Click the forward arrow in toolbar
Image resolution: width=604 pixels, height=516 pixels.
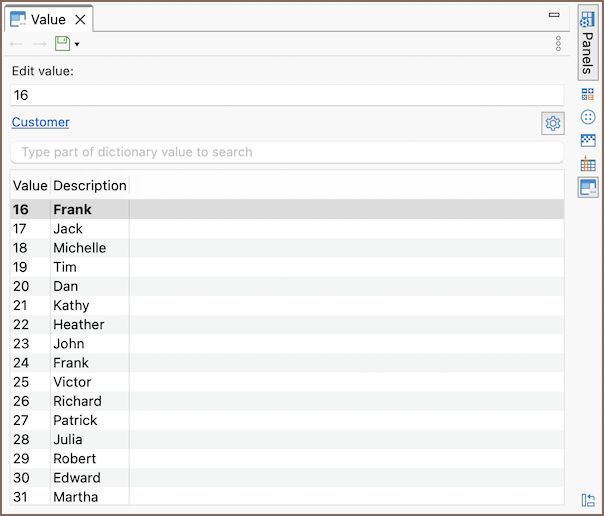(40, 44)
